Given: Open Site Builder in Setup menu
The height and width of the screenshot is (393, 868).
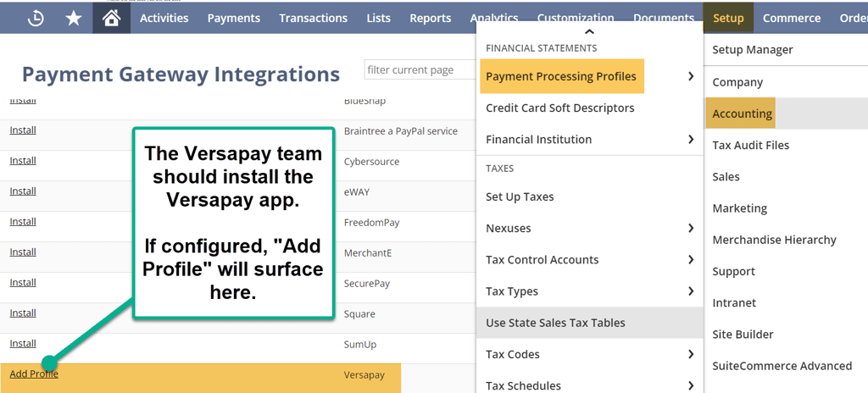Looking at the screenshot, I should point(743,335).
